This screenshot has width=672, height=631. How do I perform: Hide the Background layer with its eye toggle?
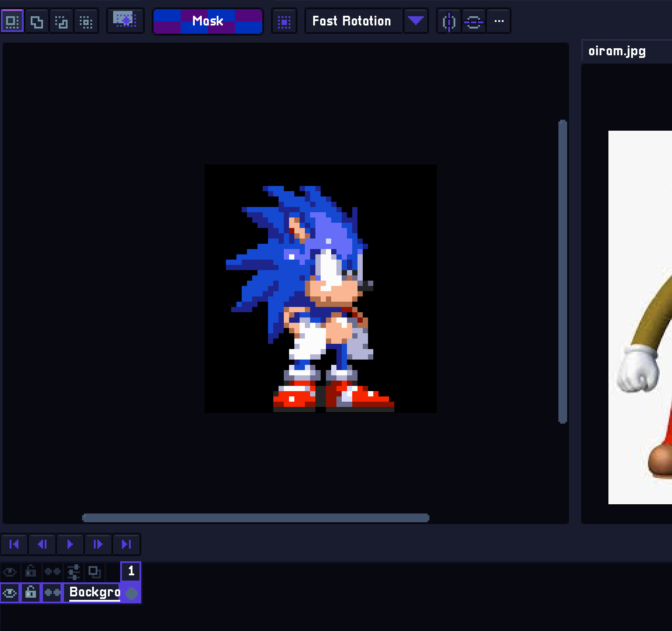(10, 593)
